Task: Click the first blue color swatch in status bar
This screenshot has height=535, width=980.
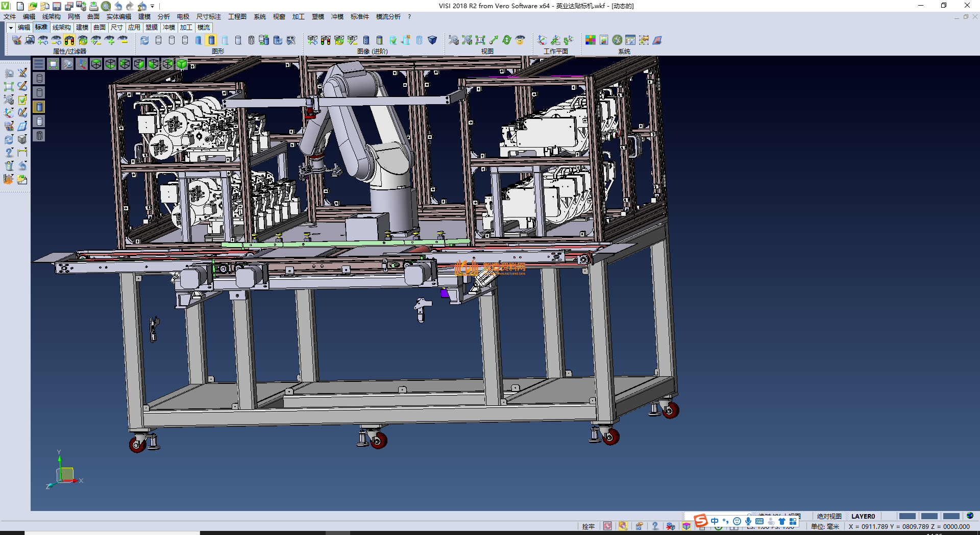Action: coord(907,516)
